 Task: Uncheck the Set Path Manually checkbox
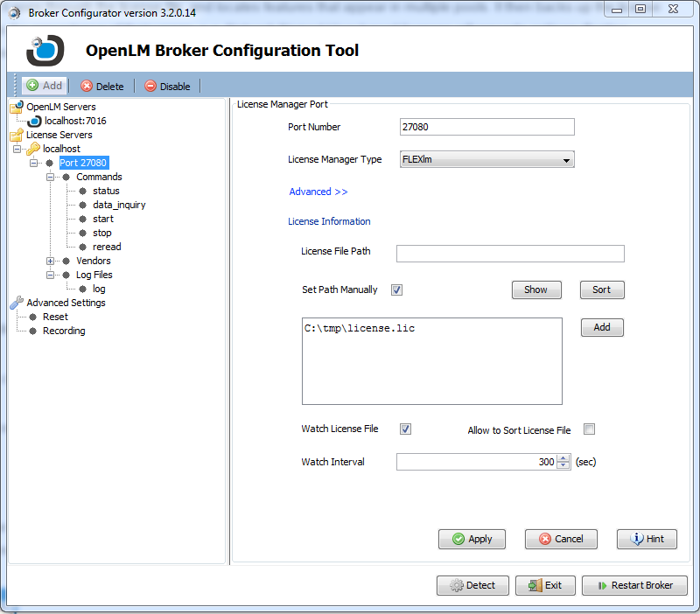(396, 290)
